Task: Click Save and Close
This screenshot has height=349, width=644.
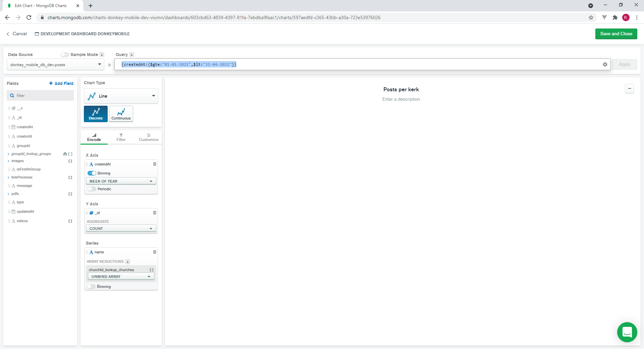Action: pyautogui.click(x=616, y=34)
